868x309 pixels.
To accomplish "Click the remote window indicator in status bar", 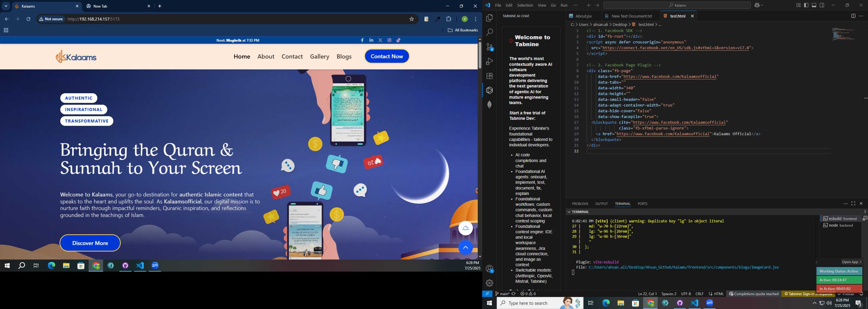I will coord(487,294).
